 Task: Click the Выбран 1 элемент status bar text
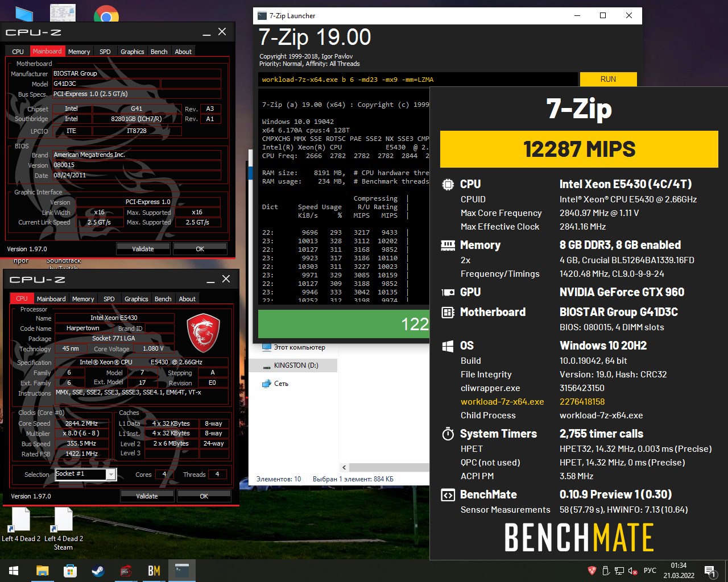point(353,479)
